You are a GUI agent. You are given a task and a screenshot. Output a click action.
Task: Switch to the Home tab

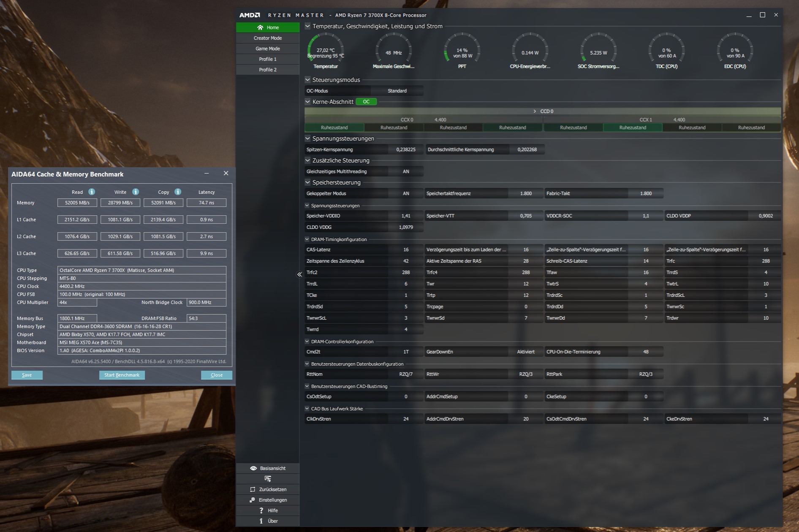(x=268, y=27)
